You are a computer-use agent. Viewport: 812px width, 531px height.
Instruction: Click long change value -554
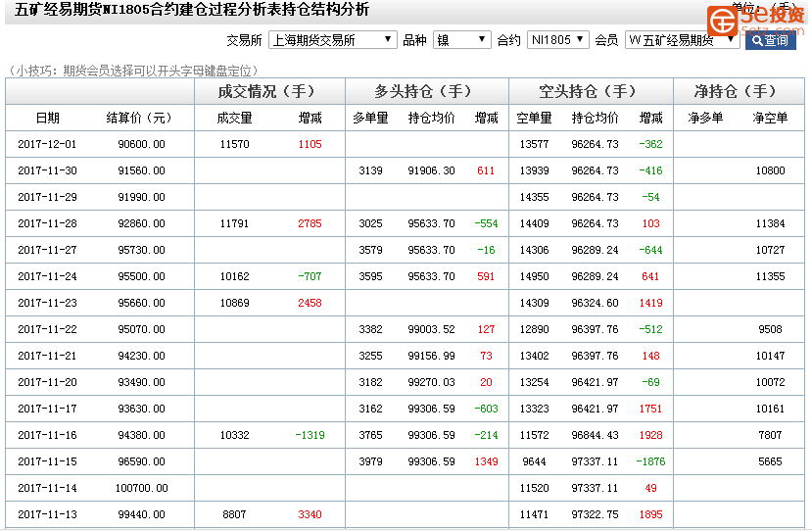486,223
